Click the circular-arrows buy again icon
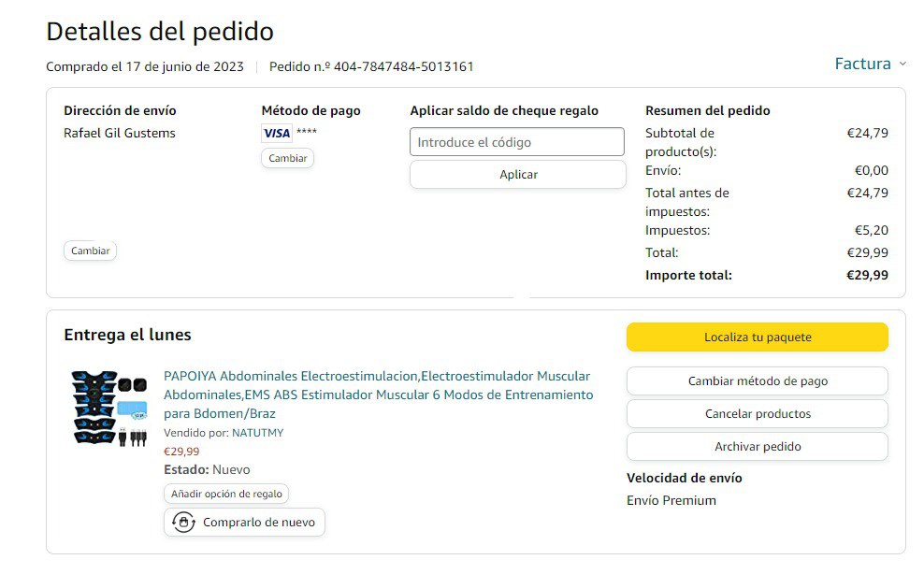 tap(184, 523)
